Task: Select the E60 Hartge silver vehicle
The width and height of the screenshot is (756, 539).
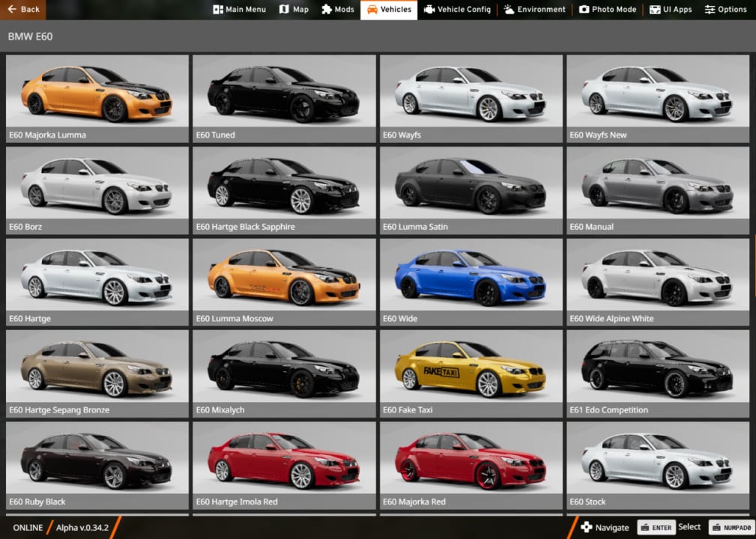Action: (97, 282)
